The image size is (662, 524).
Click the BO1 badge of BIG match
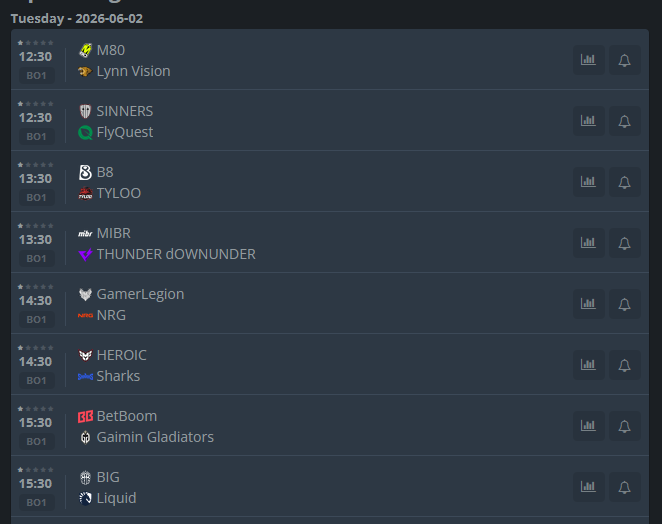click(36, 502)
